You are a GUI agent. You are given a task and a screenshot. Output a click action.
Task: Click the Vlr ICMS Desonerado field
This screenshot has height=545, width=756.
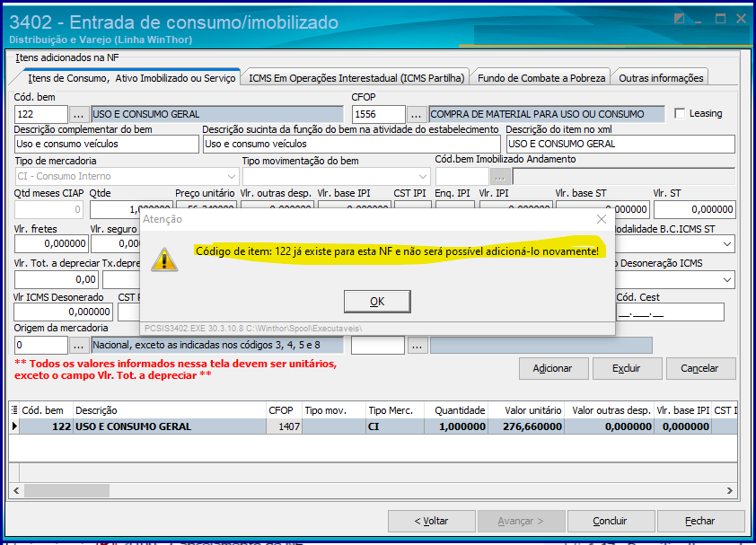(63, 312)
